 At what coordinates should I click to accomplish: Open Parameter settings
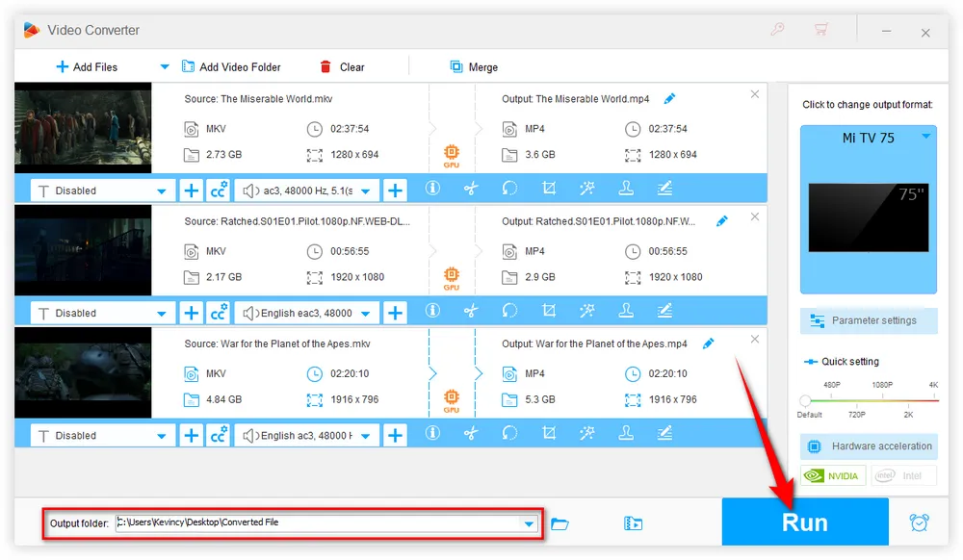(869, 320)
